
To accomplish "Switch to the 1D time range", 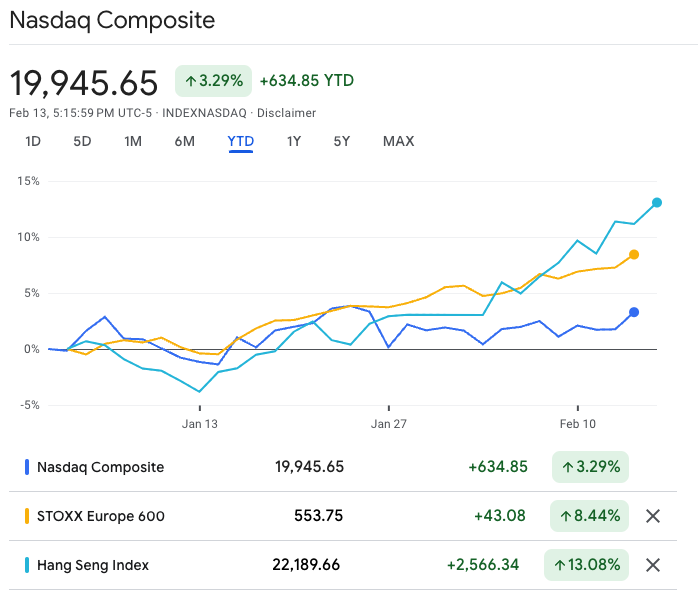I will click(33, 141).
